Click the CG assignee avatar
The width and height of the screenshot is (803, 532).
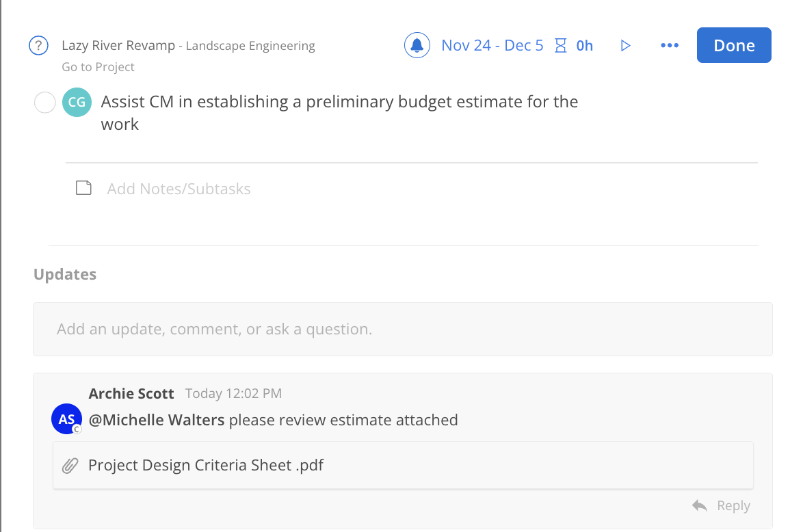click(77, 103)
